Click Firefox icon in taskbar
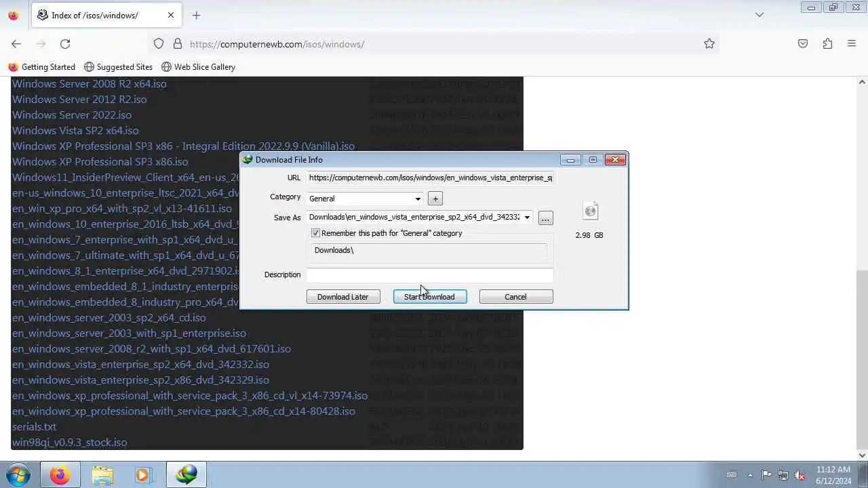The width and height of the screenshot is (868, 488). 60,475
